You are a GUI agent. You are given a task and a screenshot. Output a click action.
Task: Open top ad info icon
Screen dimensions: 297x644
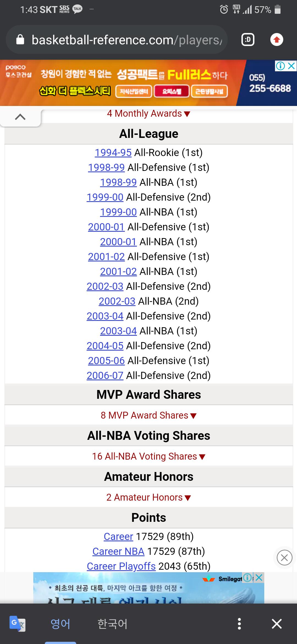click(x=280, y=66)
